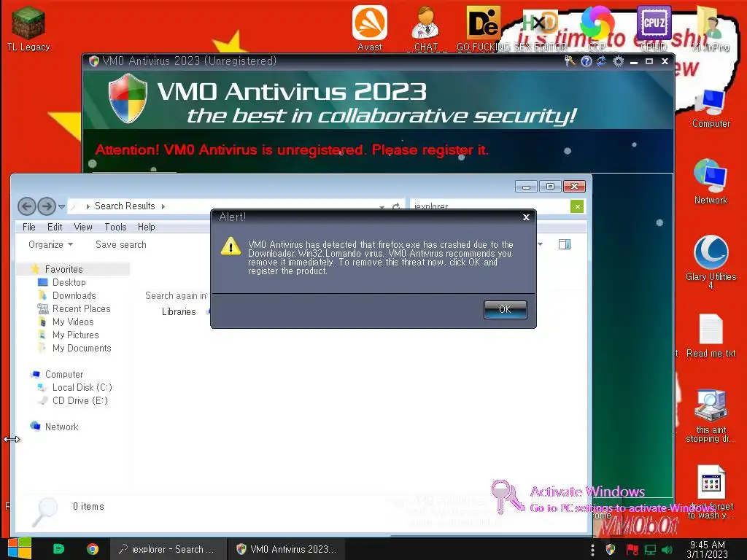This screenshot has height=560, width=747.
Task: Open the CPUID CPU-Z desktop icon
Action: coord(654,28)
